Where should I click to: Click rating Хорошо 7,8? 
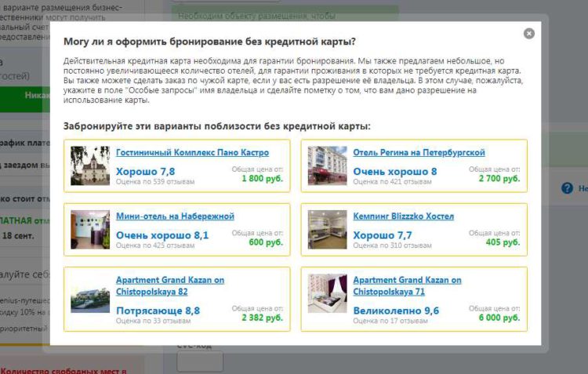click(146, 172)
